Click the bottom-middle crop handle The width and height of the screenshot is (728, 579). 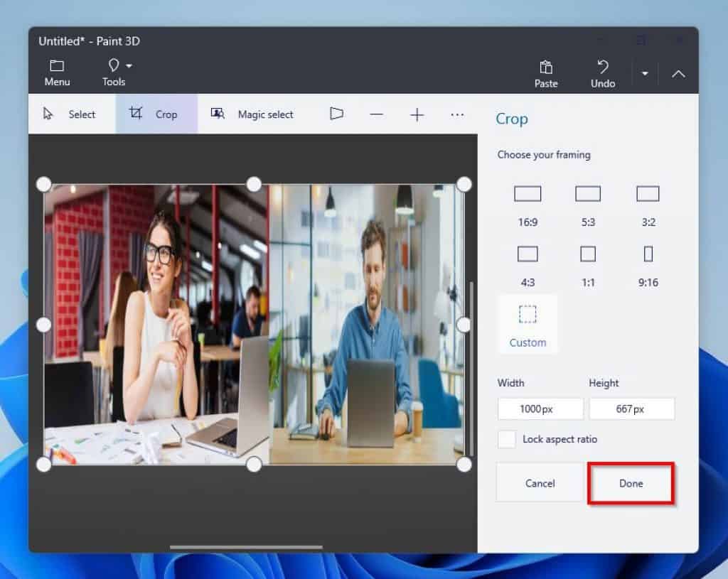pos(254,465)
